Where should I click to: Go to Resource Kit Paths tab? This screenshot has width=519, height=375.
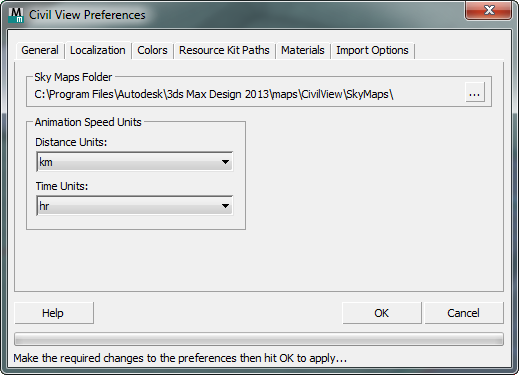pos(224,50)
